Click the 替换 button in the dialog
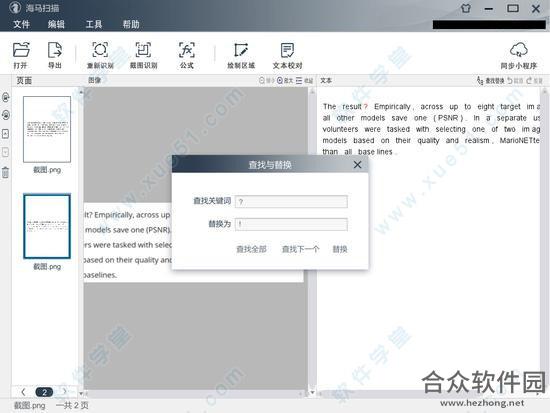 [340, 249]
